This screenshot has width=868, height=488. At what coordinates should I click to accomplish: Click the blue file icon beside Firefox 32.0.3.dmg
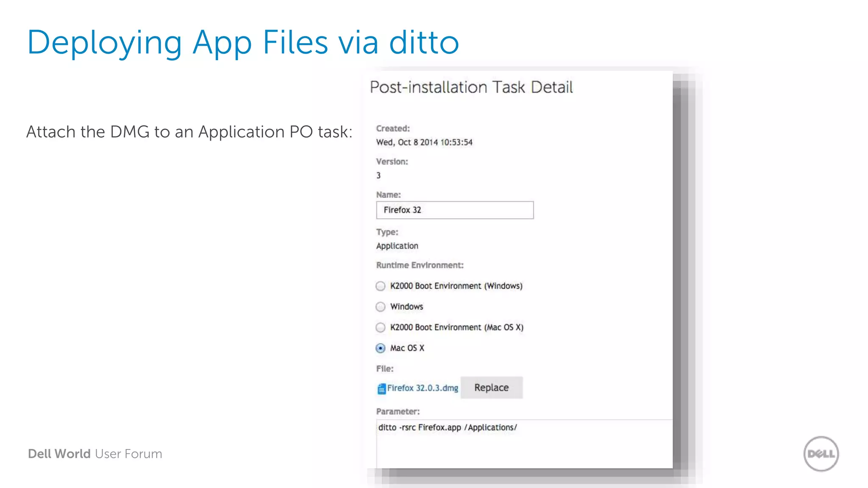(381, 388)
